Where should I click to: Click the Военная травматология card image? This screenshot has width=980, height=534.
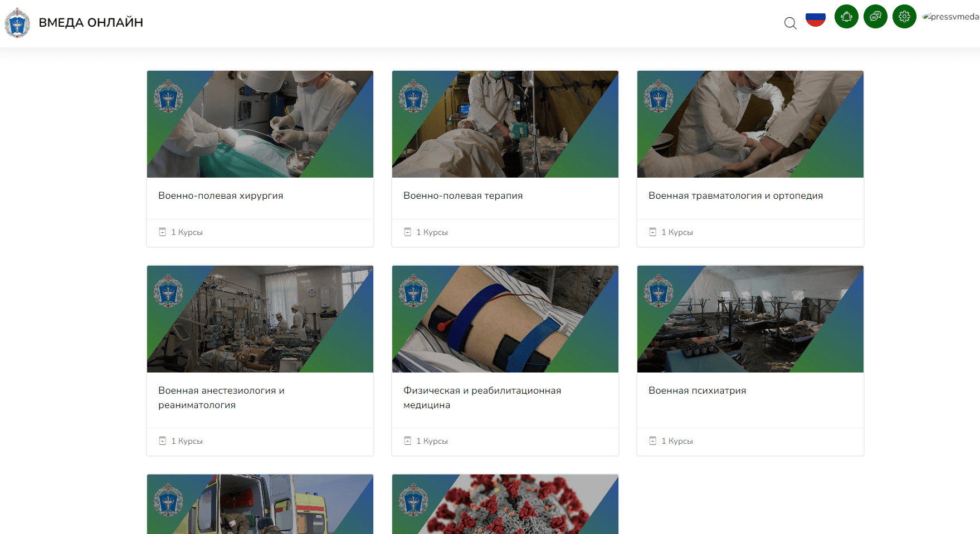click(x=750, y=124)
